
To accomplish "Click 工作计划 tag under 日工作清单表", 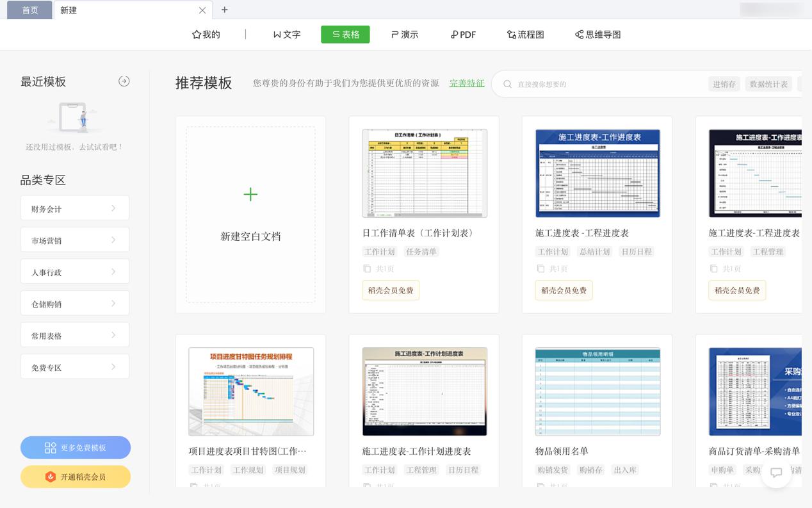I will 379,252.
